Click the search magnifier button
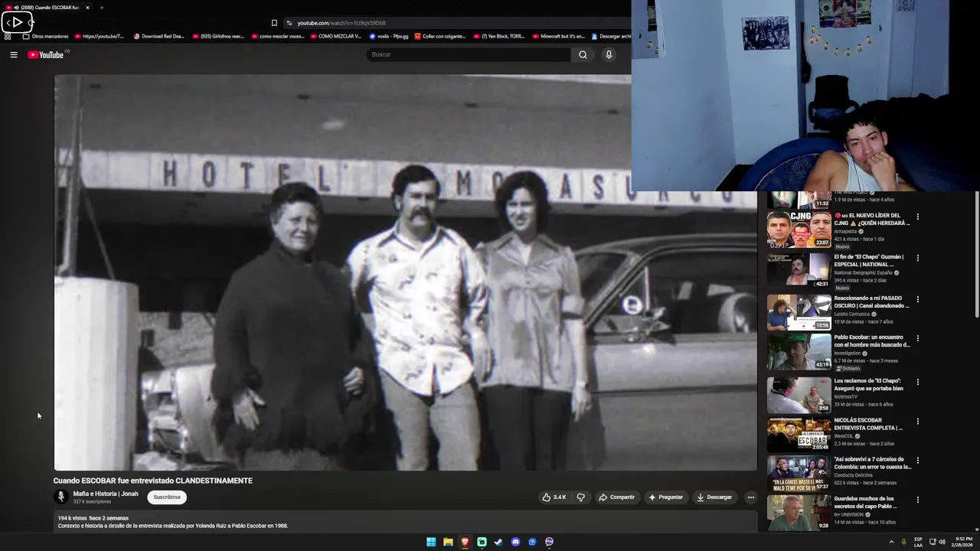 [583, 54]
